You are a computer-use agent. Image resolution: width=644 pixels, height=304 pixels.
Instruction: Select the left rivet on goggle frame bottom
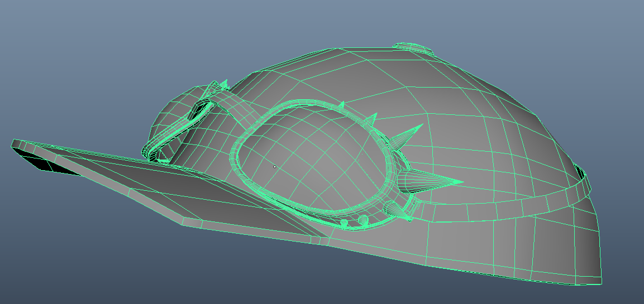[344, 223]
